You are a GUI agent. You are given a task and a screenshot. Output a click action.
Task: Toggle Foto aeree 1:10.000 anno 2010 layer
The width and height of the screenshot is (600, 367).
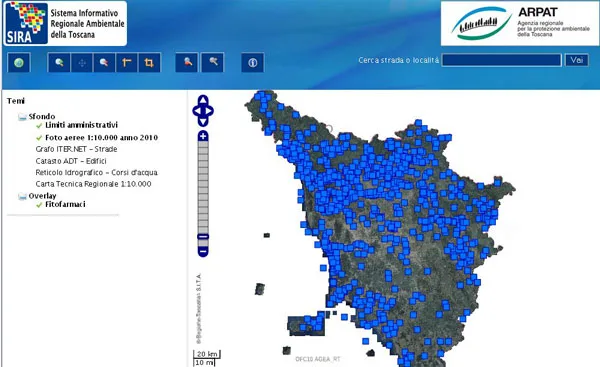coord(101,137)
